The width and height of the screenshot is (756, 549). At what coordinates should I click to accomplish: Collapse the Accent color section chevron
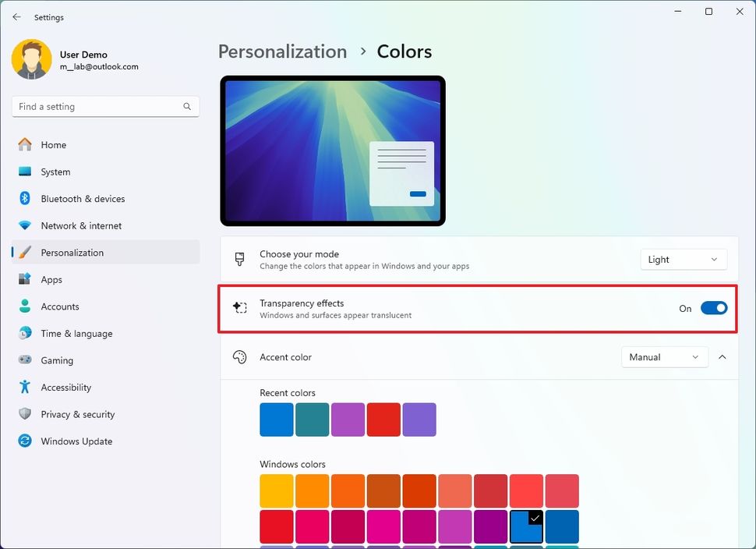722,356
